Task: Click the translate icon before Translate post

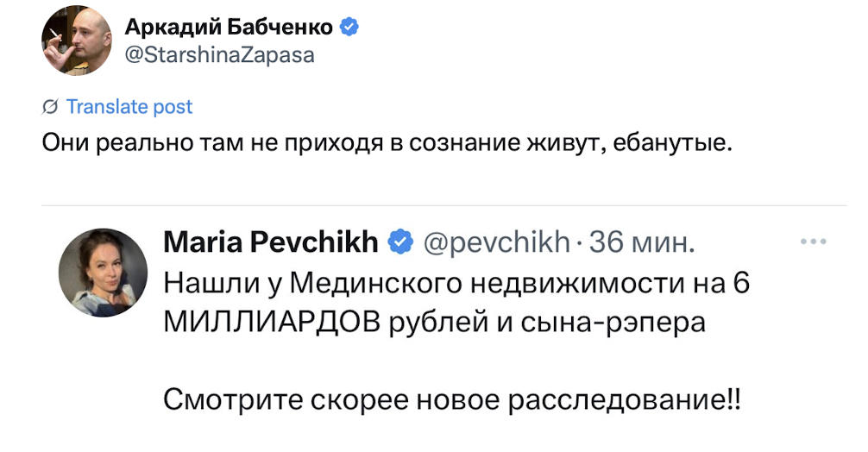Action: (51, 108)
